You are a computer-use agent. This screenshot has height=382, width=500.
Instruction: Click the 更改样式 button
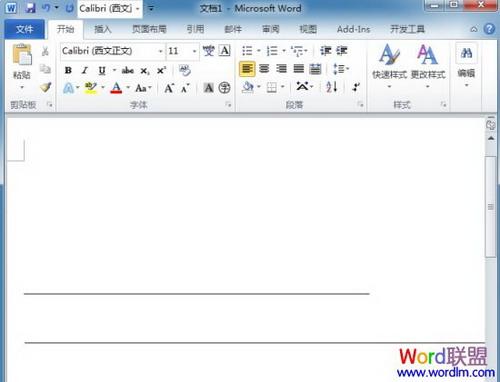[428, 66]
